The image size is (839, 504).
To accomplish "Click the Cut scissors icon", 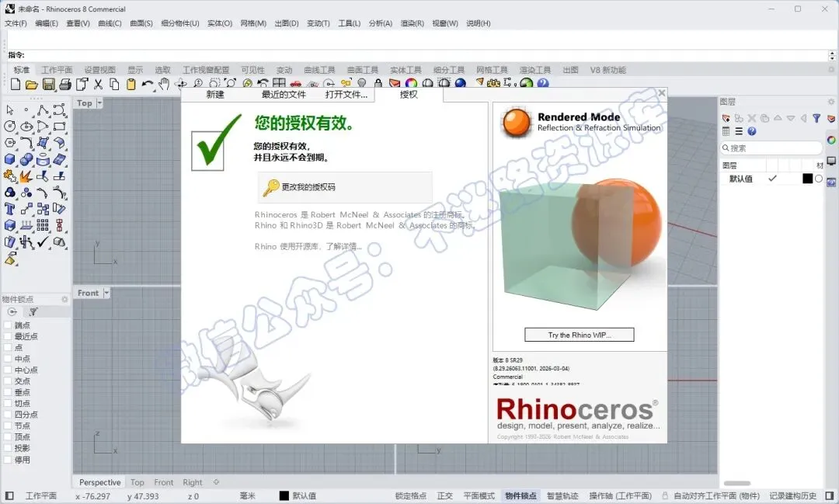I will click(x=98, y=84).
